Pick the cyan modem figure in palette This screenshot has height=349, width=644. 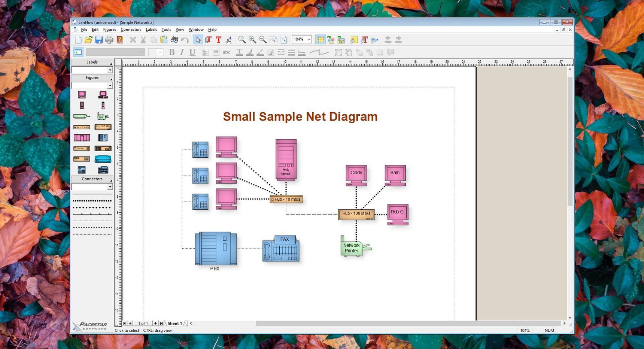coord(103,159)
